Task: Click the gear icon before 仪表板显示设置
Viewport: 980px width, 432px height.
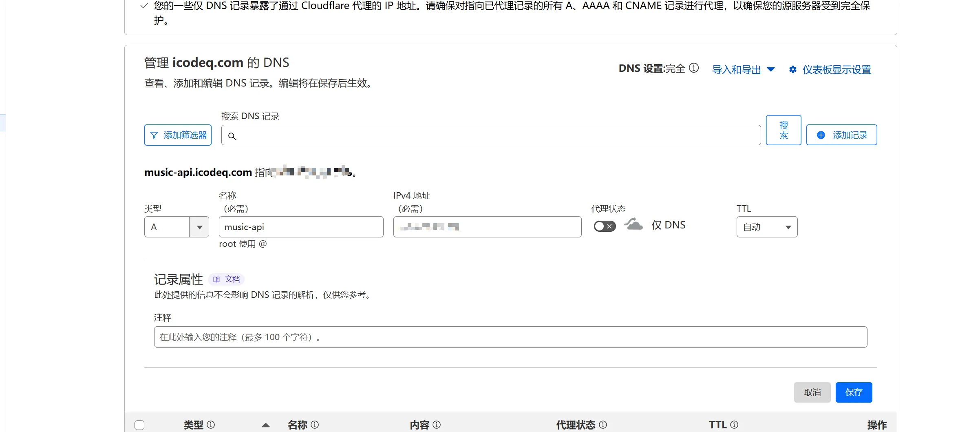Action: (793, 69)
